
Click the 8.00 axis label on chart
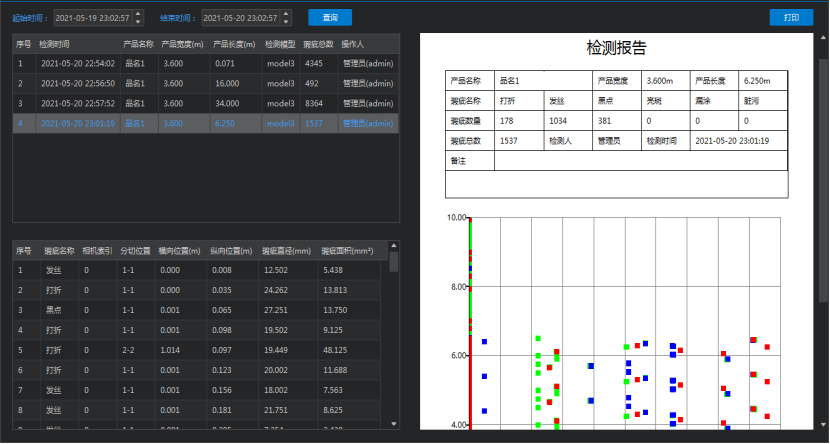[456, 287]
